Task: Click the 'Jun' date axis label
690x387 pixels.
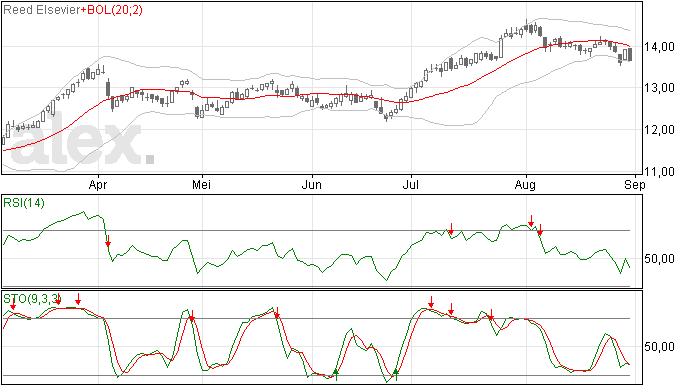Action: 312,184
